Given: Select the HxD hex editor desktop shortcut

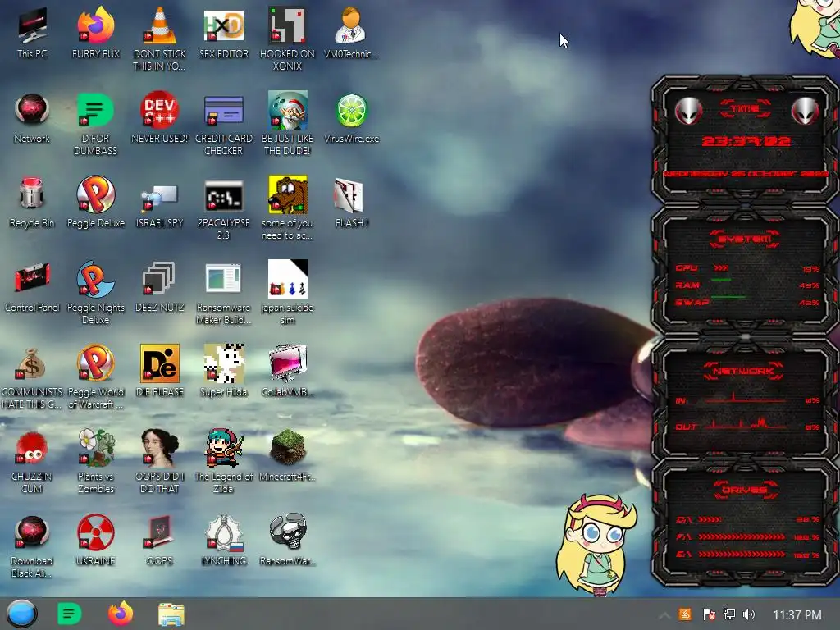Looking at the screenshot, I should [224, 33].
